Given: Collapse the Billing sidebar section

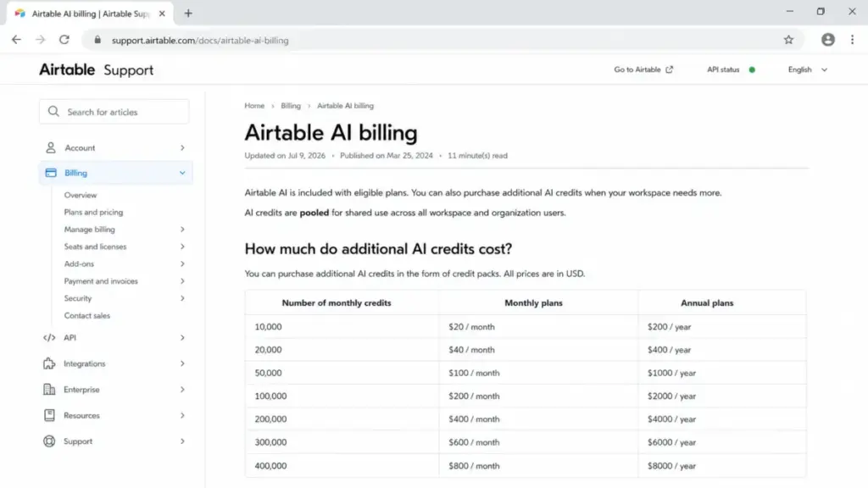Looking at the screenshot, I should (182, 173).
